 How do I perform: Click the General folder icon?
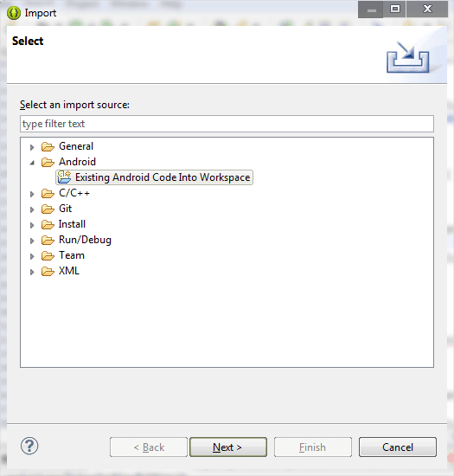click(48, 146)
